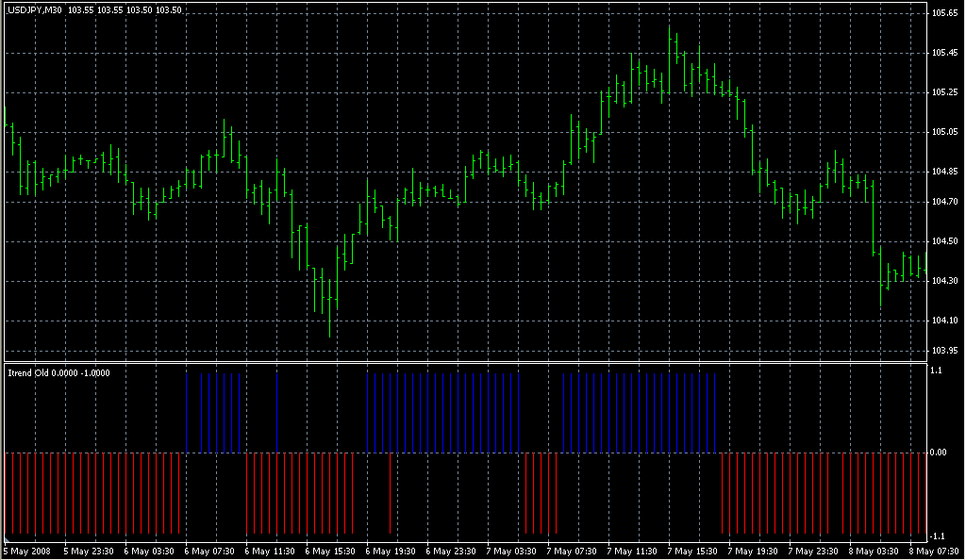Image resolution: width=966 pixels, height=560 pixels.
Task: Click the -1.1 indicator scale label
Action: pos(937,536)
